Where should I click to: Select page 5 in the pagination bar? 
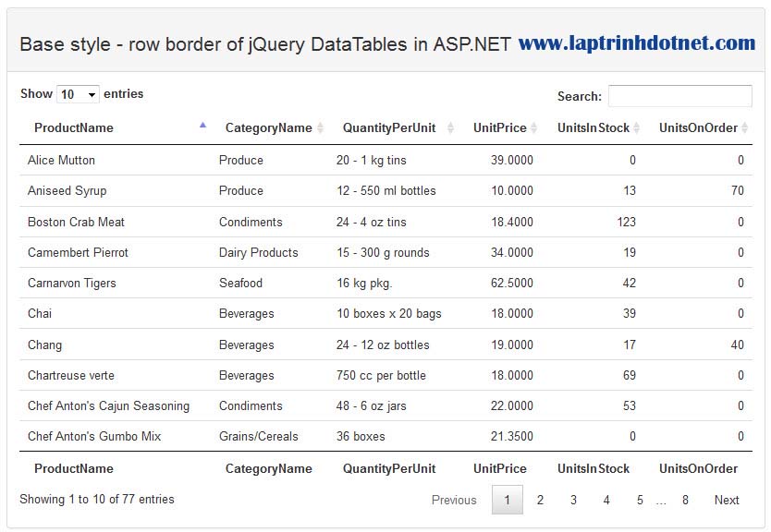click(x=640, y=500)
